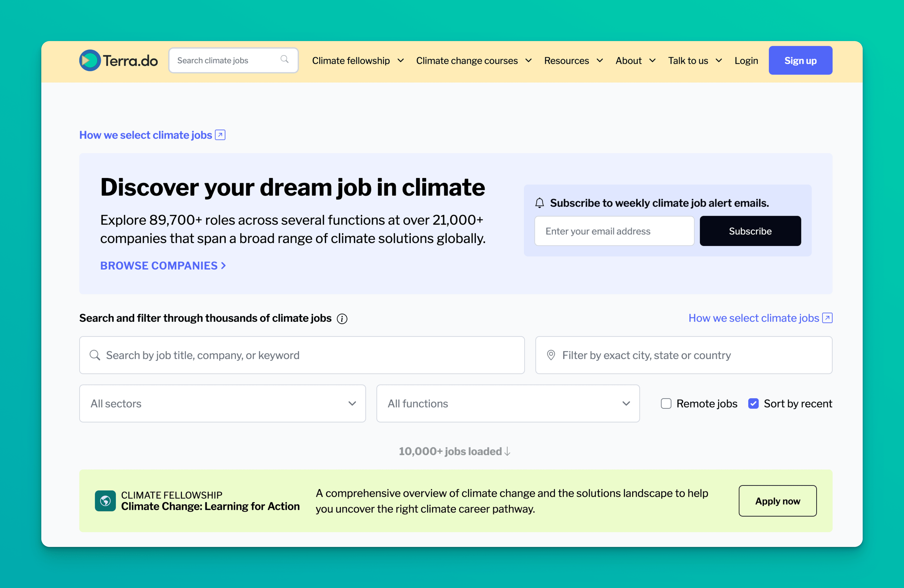This screenshot has width=904, height=588.
Task: Click the magnifier icon in the job title search field
Action: (95, 355)
